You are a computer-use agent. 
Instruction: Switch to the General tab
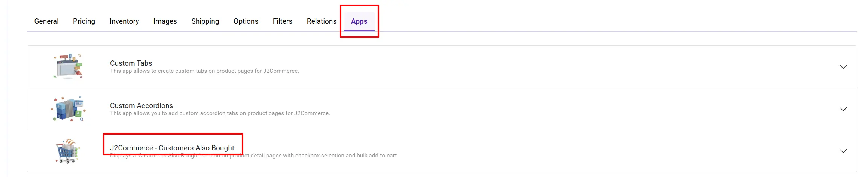(x=46, y=21)
